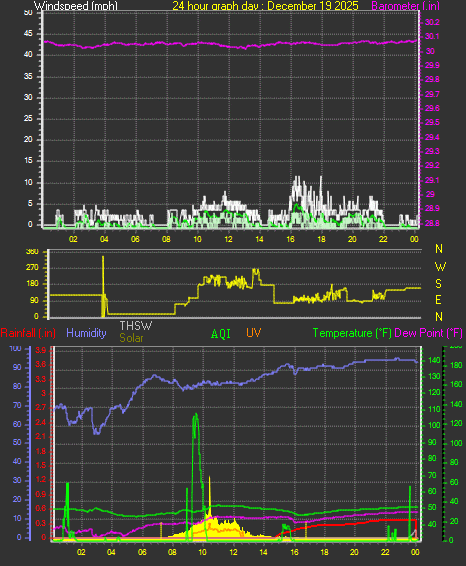Viewport: 466px width, 566px height.
Task: Click hour 18 on bottom chart time axis
Action: point(324,552)
